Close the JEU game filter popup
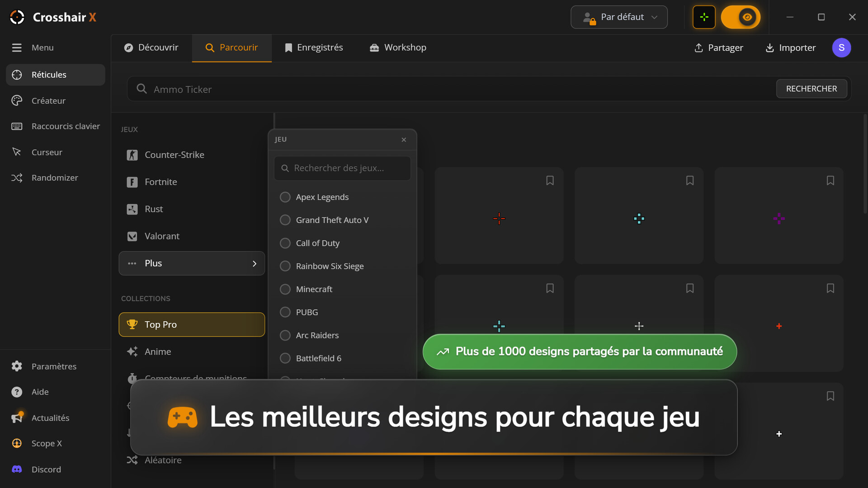This screenshot has width=868, height=488. (x=404, y=140)
